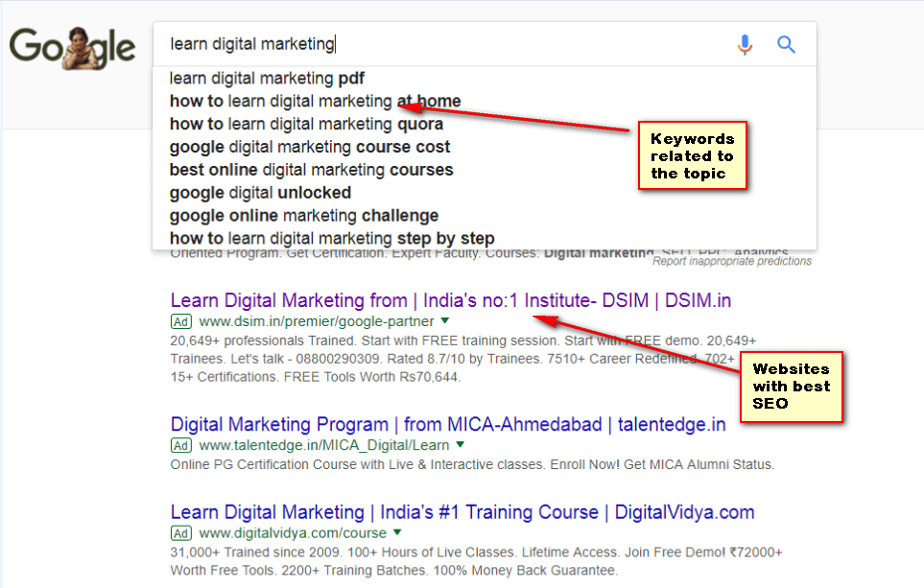Expand the dropdown arrow next to www.dsim.in URL
This screenshot has width=924, height=588.
(x=445, y=321)
